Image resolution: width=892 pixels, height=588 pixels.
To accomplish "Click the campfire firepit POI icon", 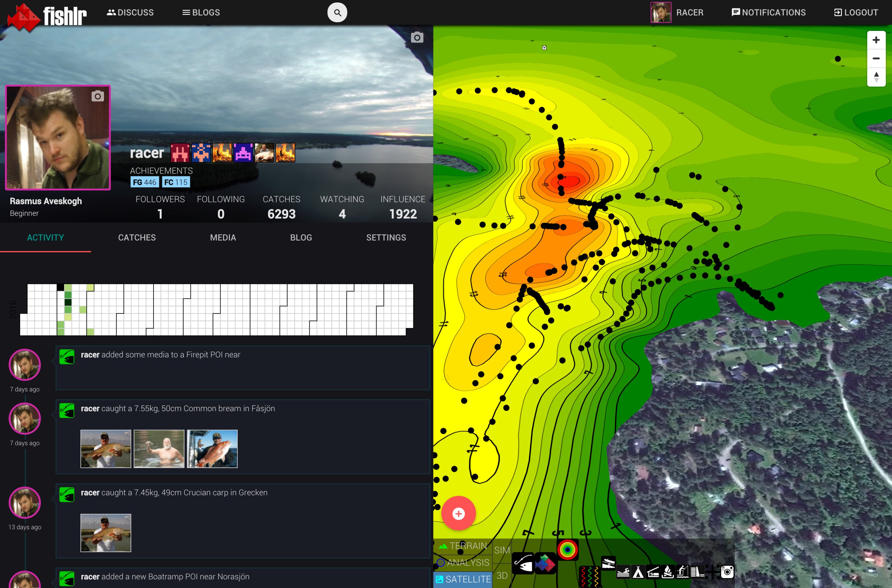I will [x=668, y=572].
